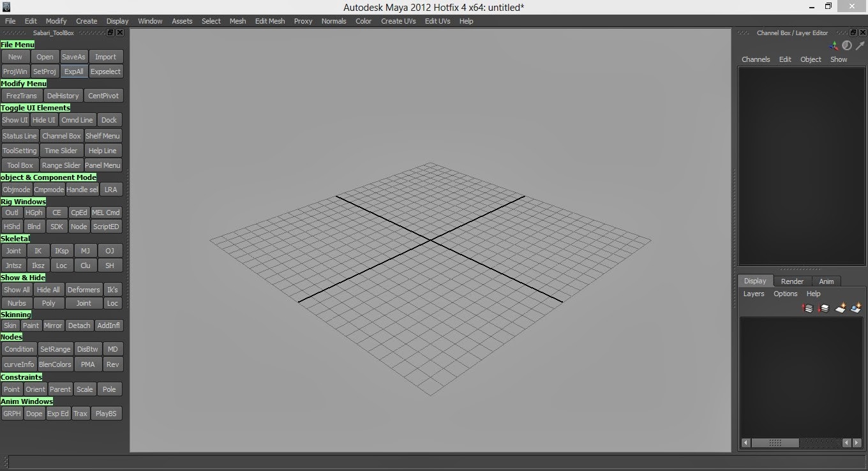Screen dimensions: 868x471
Task: Click the Paint skin weights button
Action: coord(31,325)
